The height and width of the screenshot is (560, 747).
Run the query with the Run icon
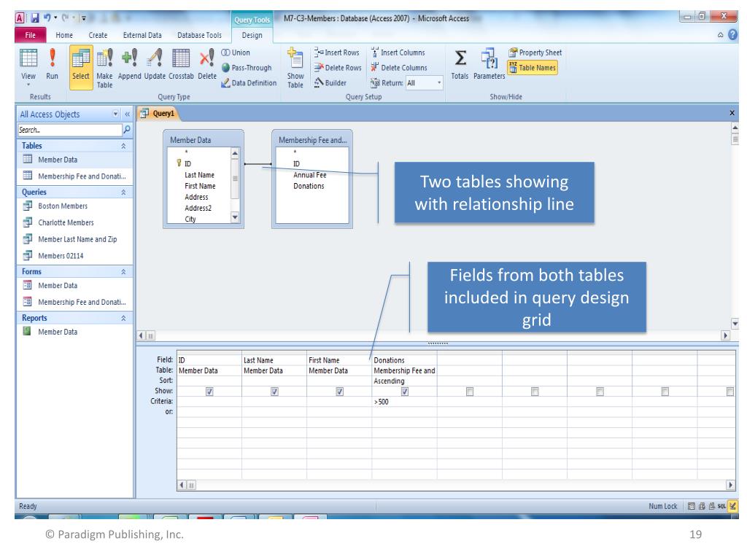pyautogui.click(x=52, y=64)
